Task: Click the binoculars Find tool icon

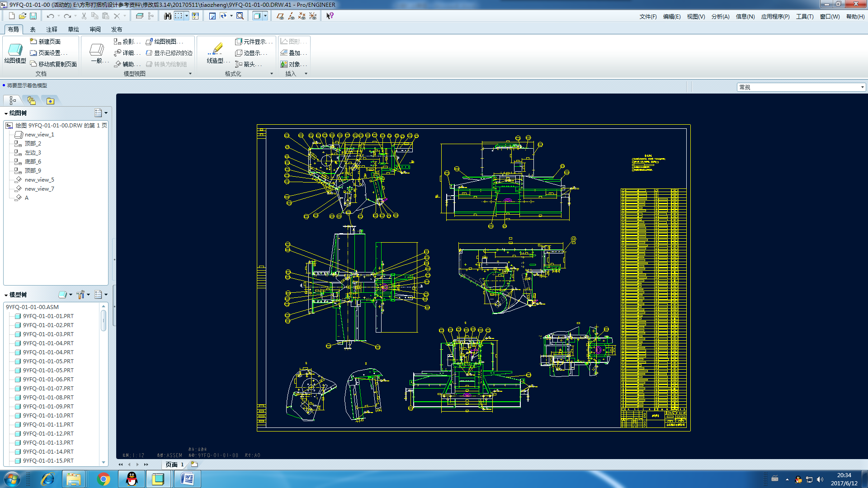Action: (167, 16)
